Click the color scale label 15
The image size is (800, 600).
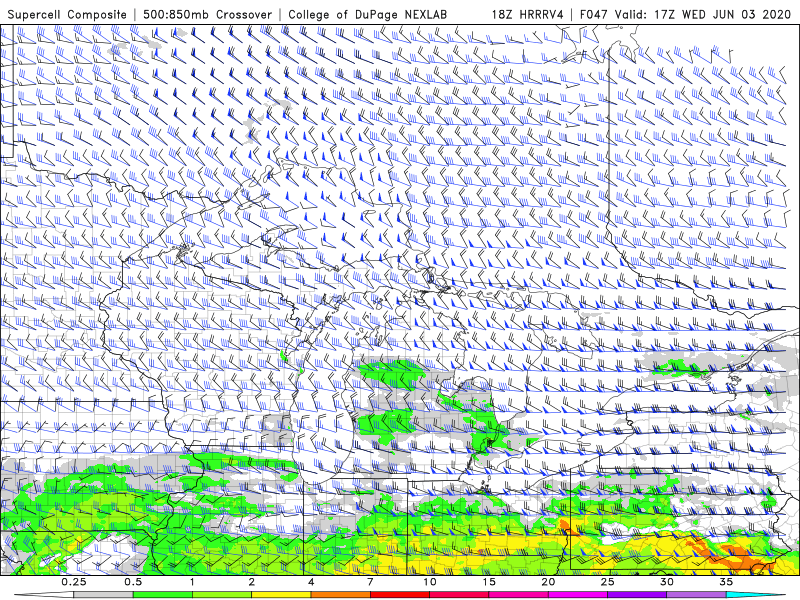click(x=489, y=582)
